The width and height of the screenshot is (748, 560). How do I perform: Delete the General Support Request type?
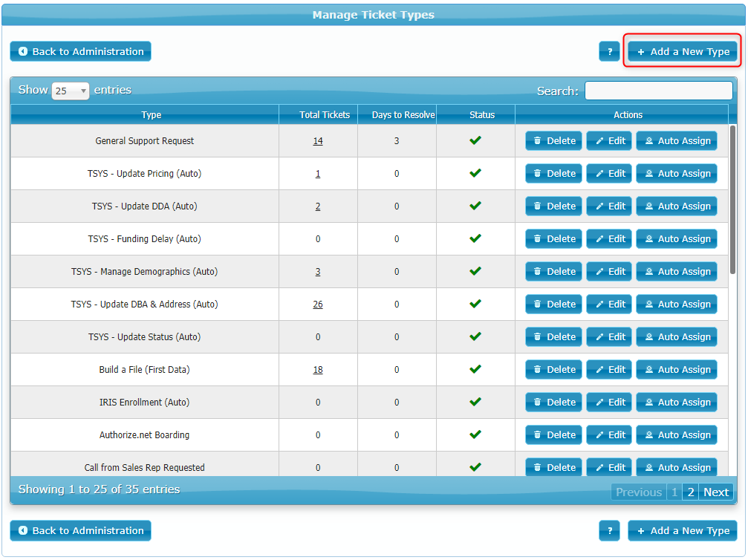pyautogui.click(x=553, y=141)
